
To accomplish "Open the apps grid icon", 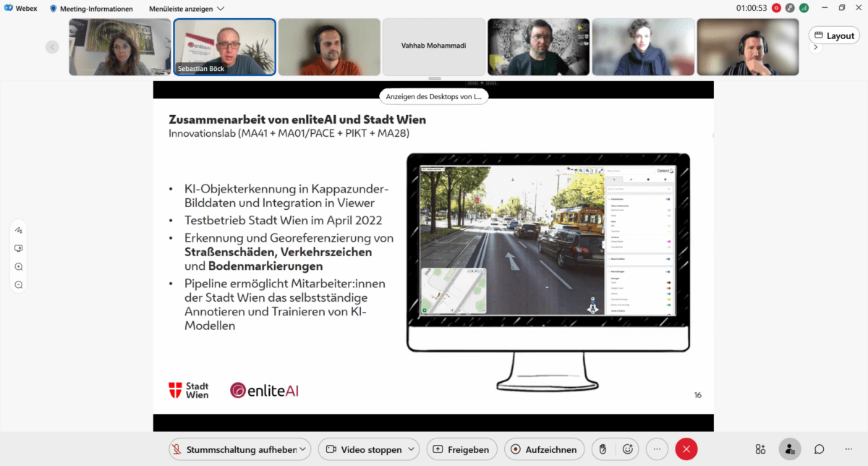I will click(760, 449).
